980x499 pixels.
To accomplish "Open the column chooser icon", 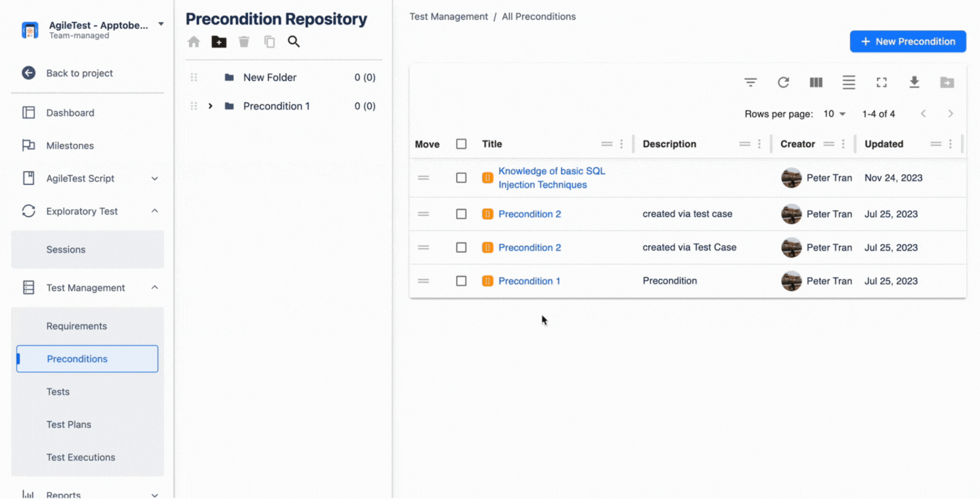I will pos(816,82).
